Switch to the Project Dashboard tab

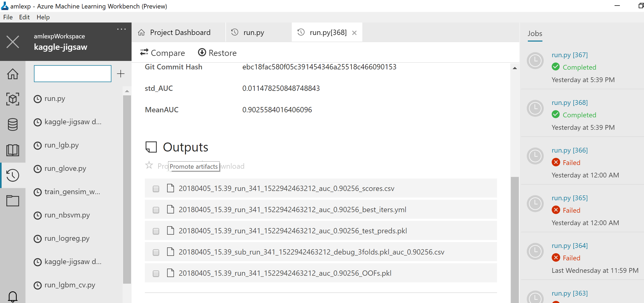tap(179, 32)
